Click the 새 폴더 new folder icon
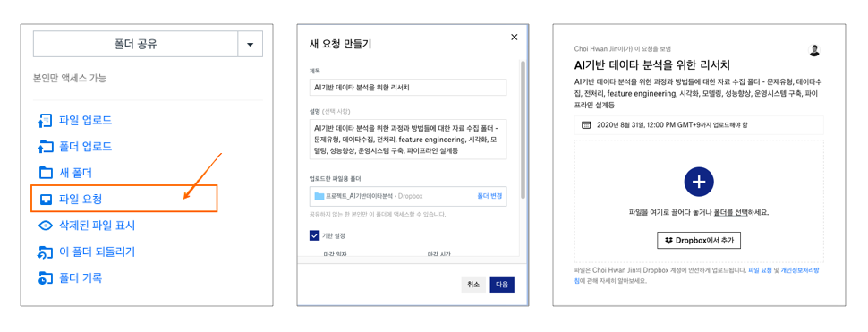 [45, 173]
